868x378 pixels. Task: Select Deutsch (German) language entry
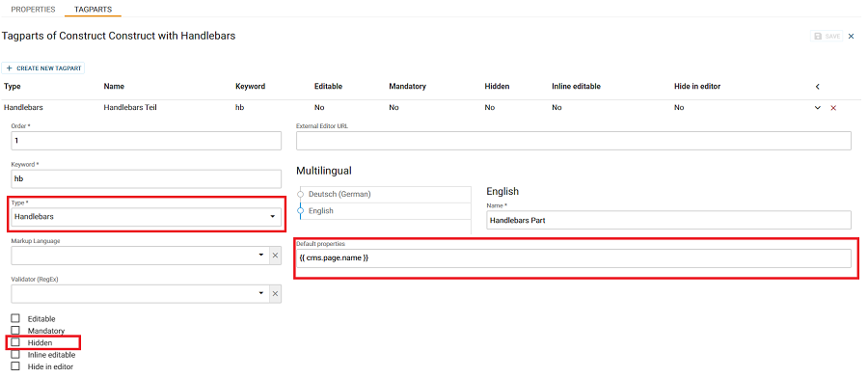[x=339, y=194]
